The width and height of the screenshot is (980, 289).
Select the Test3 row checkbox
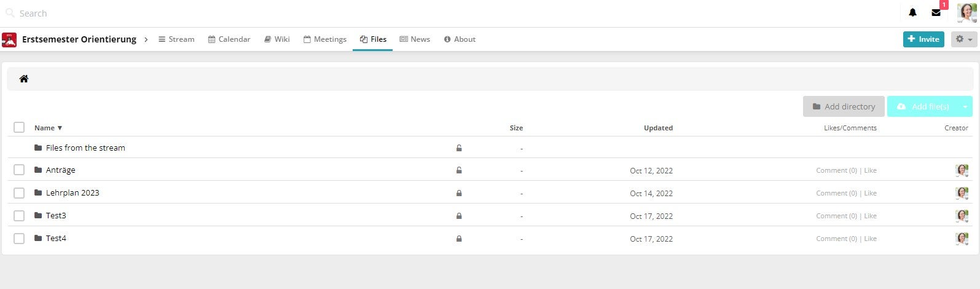pyautogui.click(x=19, y=215)
